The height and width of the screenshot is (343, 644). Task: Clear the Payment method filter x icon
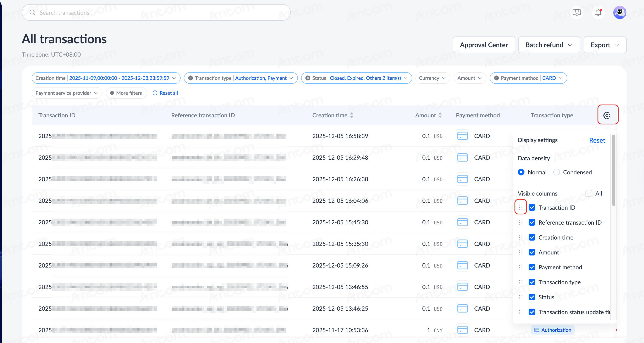tap(496, 78)
